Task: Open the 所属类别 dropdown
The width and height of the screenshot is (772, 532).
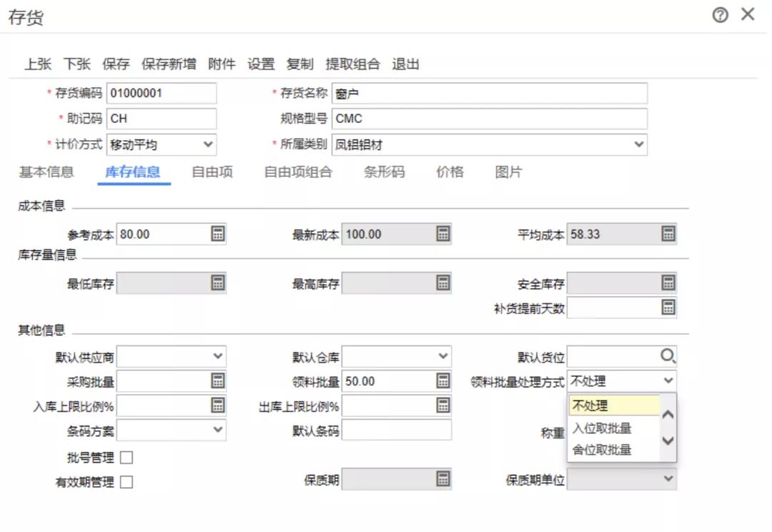Action: point(638,144)
